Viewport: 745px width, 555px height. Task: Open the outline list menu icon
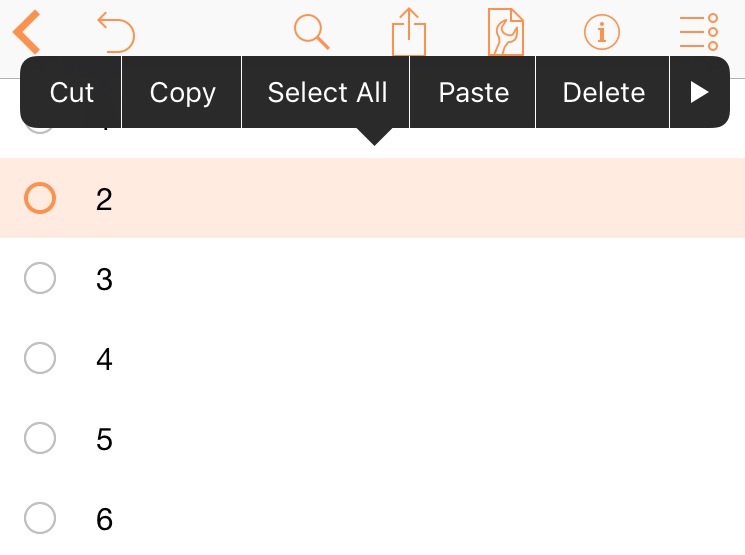698,32
